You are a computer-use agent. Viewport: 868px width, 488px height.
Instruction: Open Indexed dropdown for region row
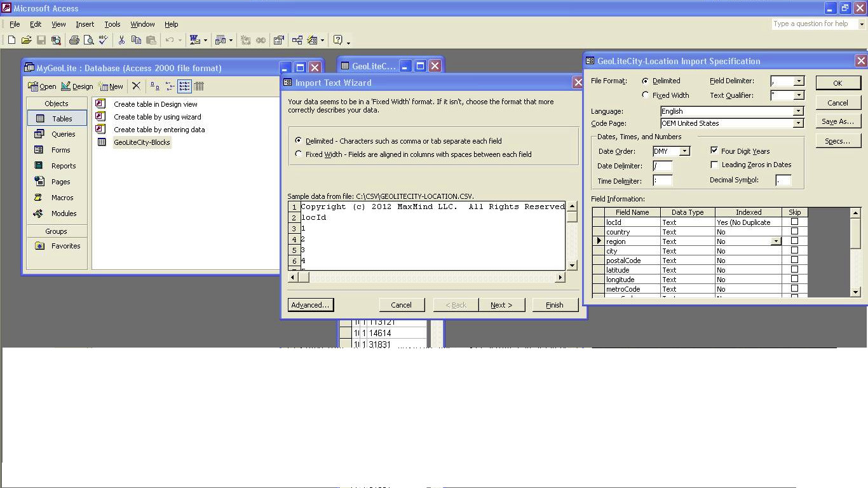click(x=776, y=241)
